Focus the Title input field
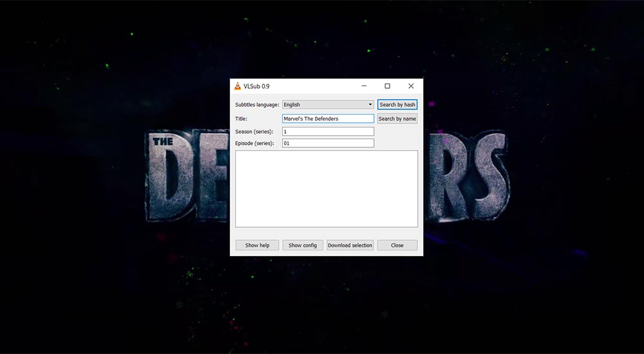 coord(328,118)
